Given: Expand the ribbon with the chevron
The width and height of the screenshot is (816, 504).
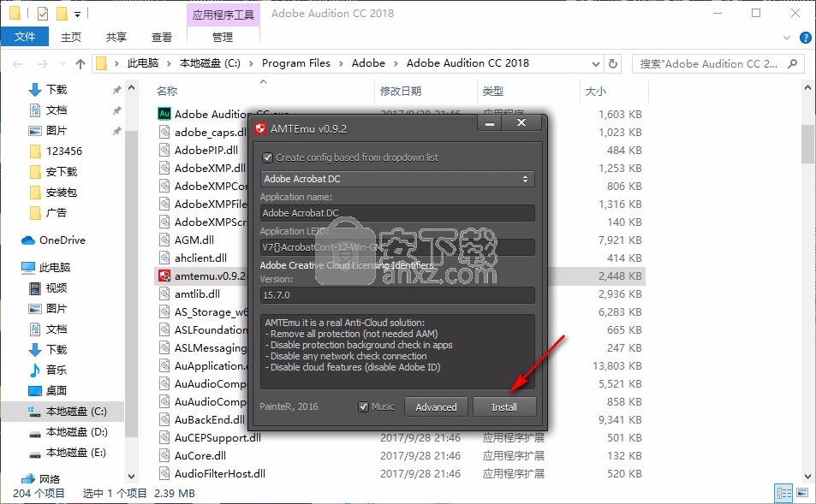Looking at the screenshot, I should (x=787, y=38).
